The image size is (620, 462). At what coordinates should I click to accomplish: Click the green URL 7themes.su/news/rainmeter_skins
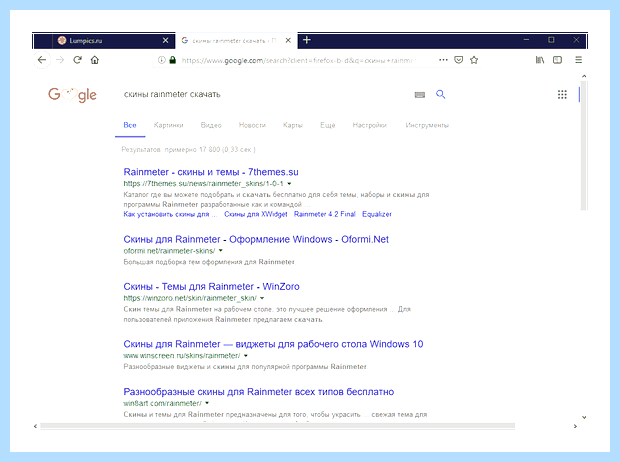tap(203, 184)
